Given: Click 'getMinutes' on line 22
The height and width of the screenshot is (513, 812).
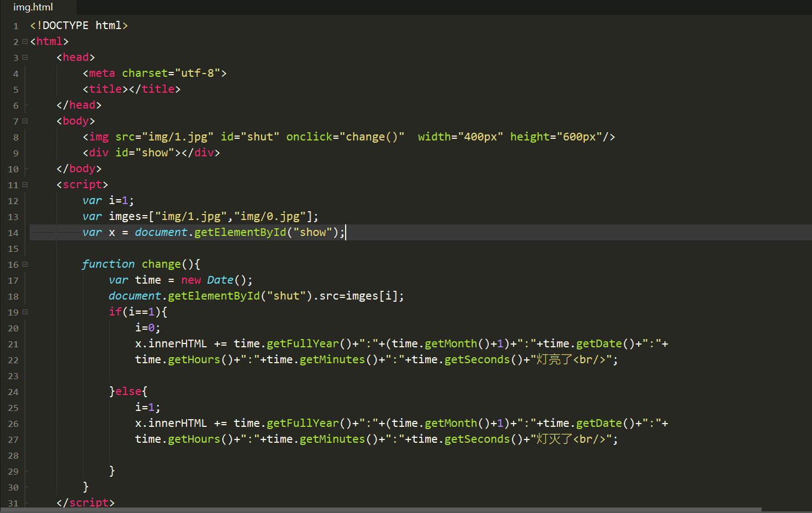Looking at the screenshot, I should 332,359.
